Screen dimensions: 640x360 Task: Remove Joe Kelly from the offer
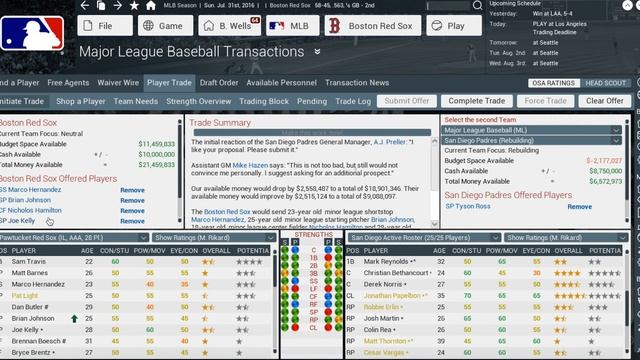tap(132, 221)
